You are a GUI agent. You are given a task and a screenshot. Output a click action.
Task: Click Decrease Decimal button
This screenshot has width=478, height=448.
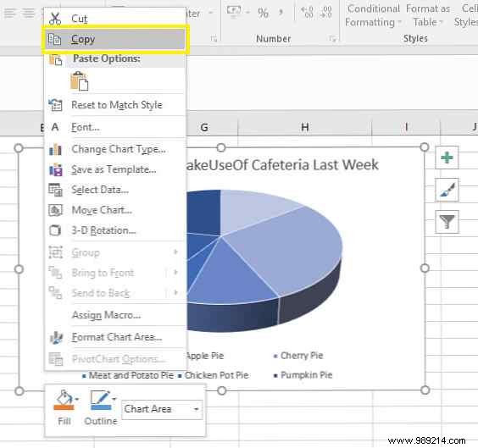pyautogui.click(x=325, y=13)
